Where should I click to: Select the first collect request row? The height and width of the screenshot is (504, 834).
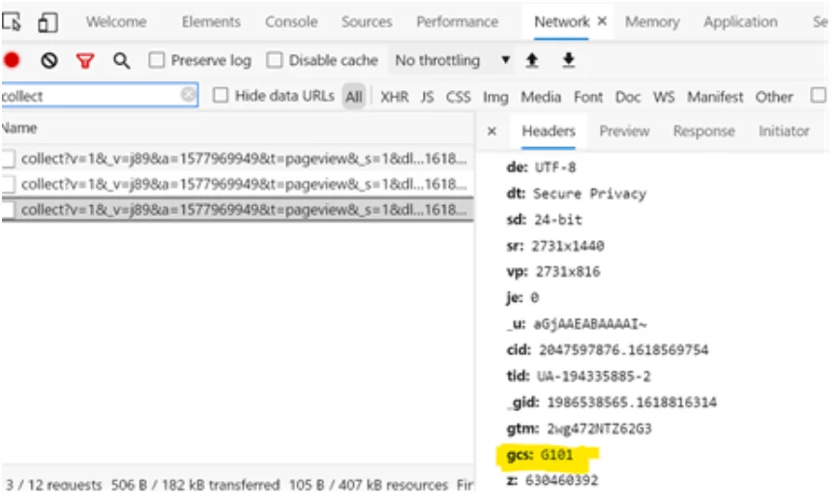point(238,159)
